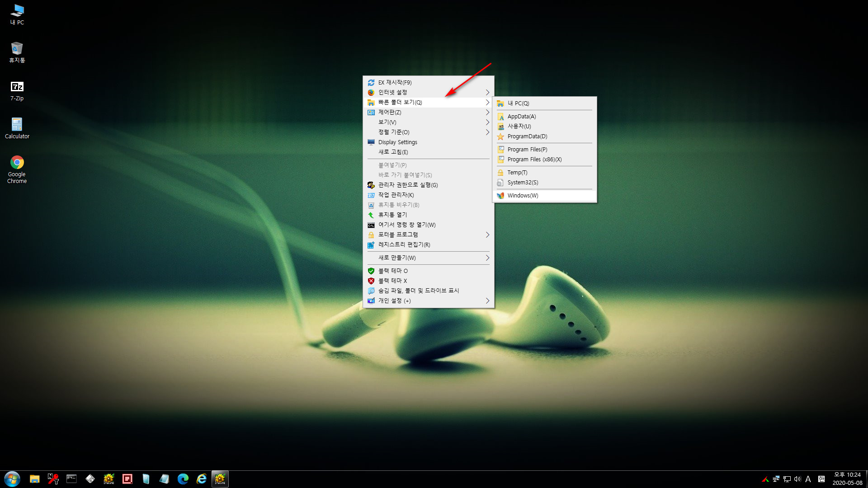Open Program Files (x86)(X) entry

coord(544,160)
